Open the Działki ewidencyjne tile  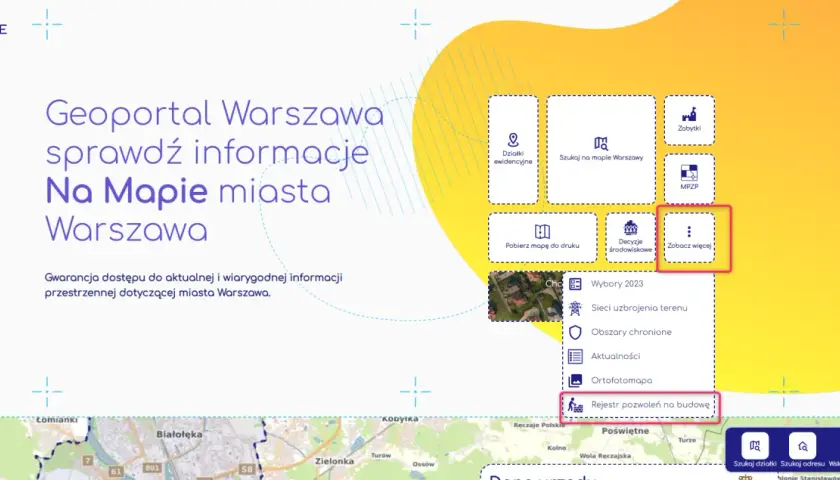[x=513, y=149]
